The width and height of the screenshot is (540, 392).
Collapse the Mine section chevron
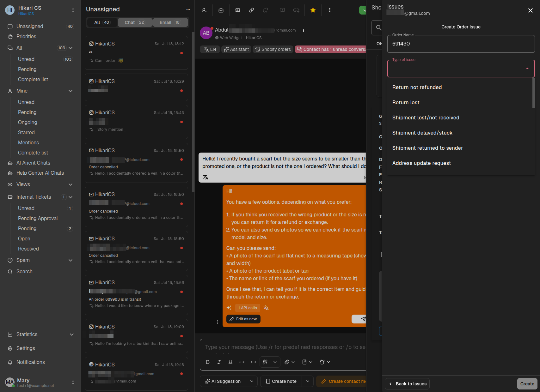71,91
